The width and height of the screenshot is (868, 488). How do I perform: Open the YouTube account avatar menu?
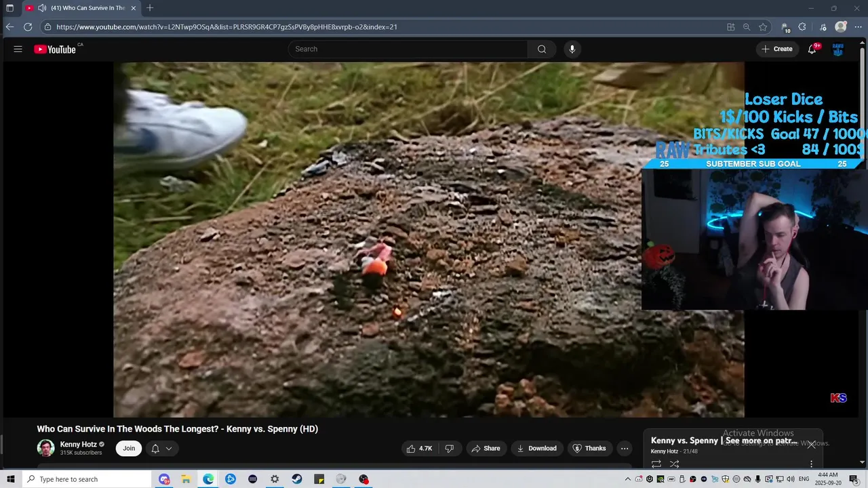click(x=838, y=49)
